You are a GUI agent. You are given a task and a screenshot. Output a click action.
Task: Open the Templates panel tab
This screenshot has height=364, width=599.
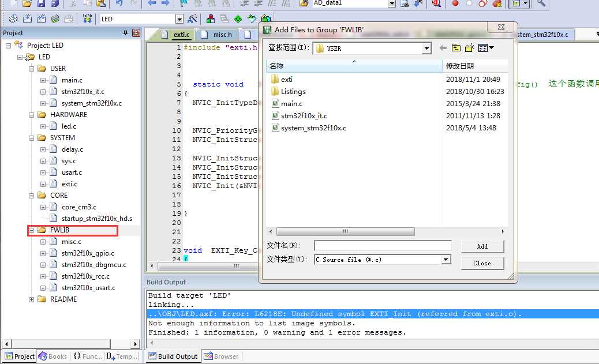tap(122, 356)
